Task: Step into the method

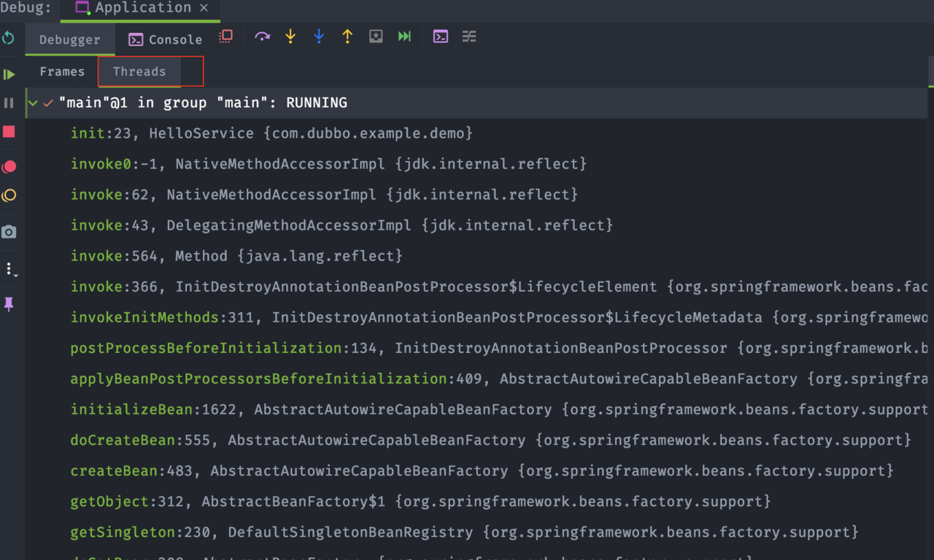Action: (290, 36)
